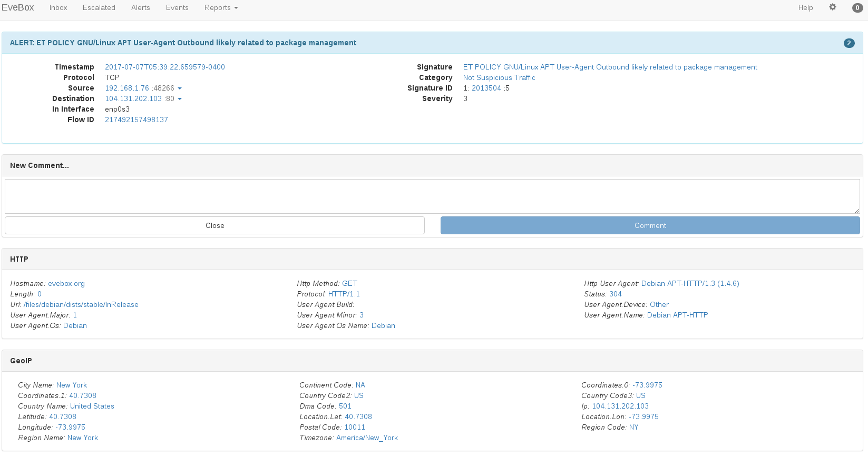Viewport: 868px width, 457px height.
Task: Click the alert timestamp link
Action: 165,67
